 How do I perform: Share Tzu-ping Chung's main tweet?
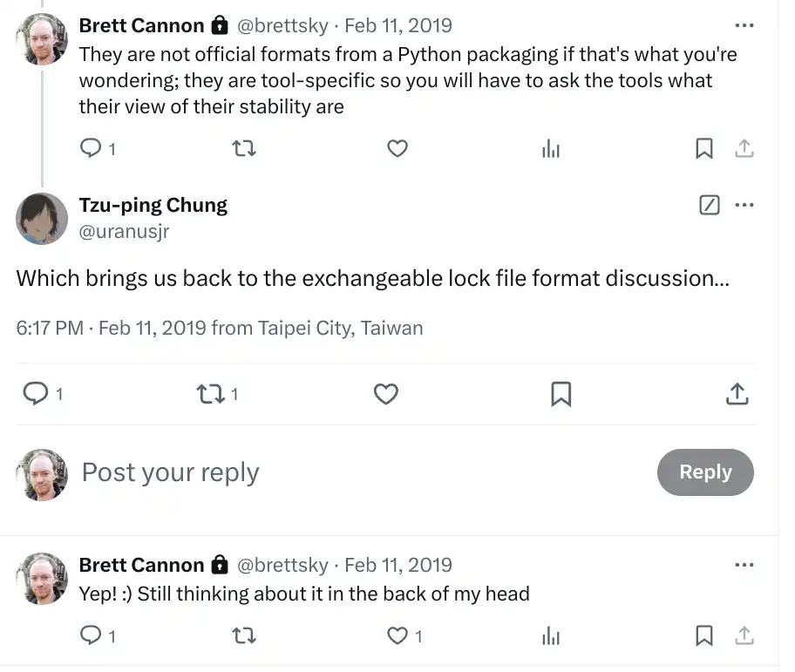click(737, 395)
